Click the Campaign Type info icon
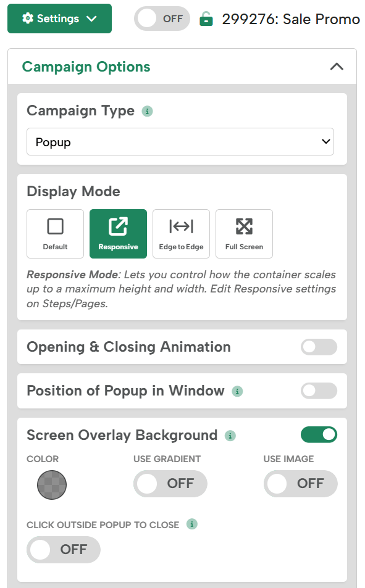 coord(147,112)
